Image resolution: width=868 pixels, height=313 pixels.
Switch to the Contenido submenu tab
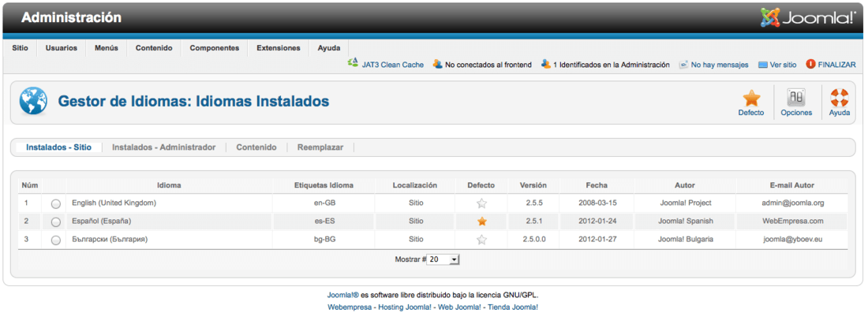[x=256, y=147]
